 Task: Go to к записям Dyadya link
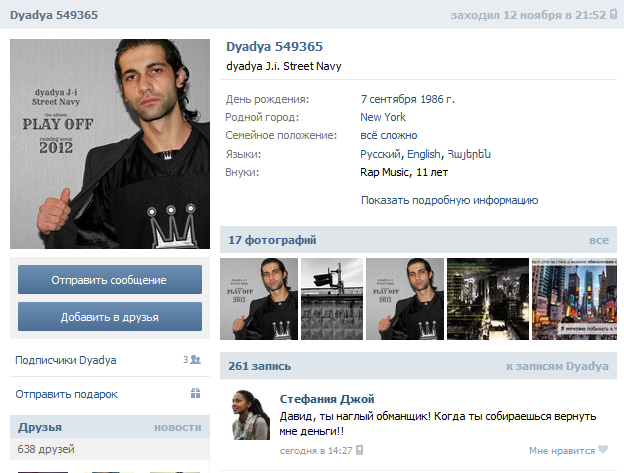pyautogui.click(x=557, y=366)
